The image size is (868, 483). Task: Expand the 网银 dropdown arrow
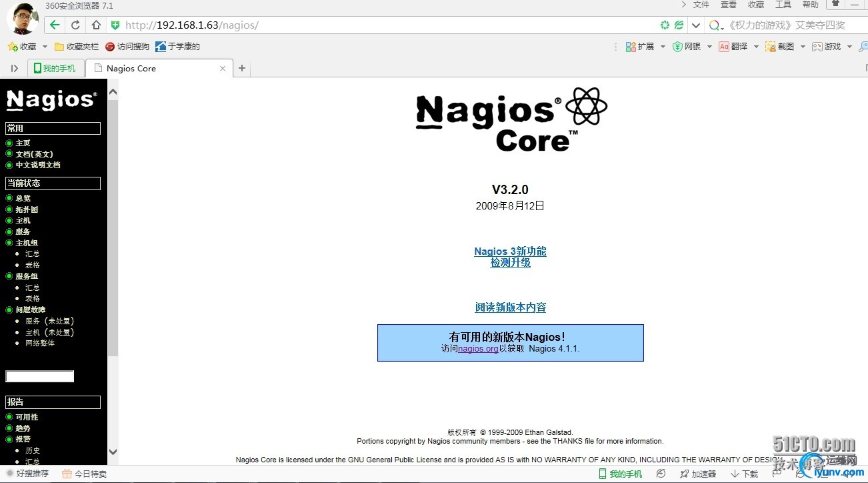[x=709, y=47]
